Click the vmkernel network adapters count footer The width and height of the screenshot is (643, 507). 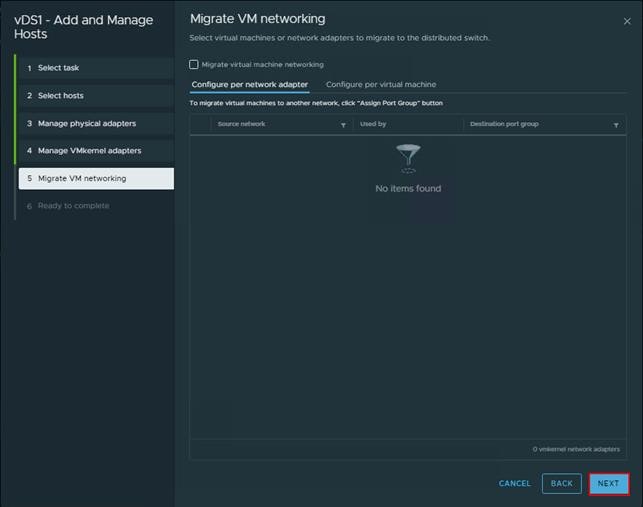576,449
